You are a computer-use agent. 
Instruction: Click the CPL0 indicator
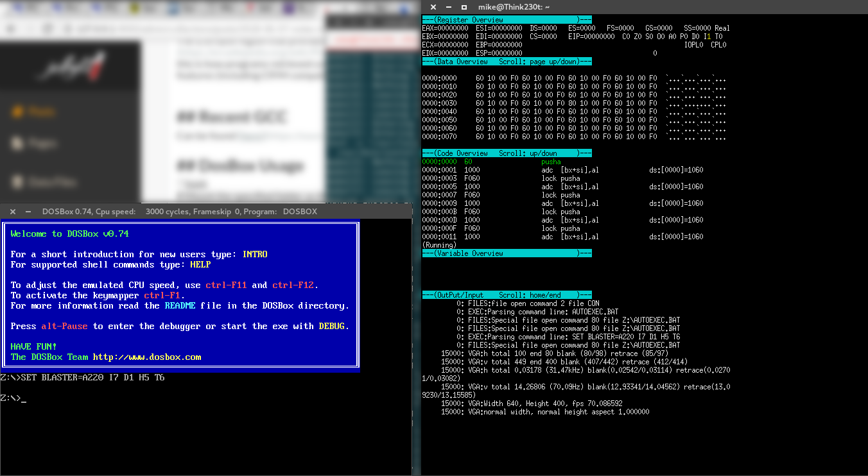point(718,45)
